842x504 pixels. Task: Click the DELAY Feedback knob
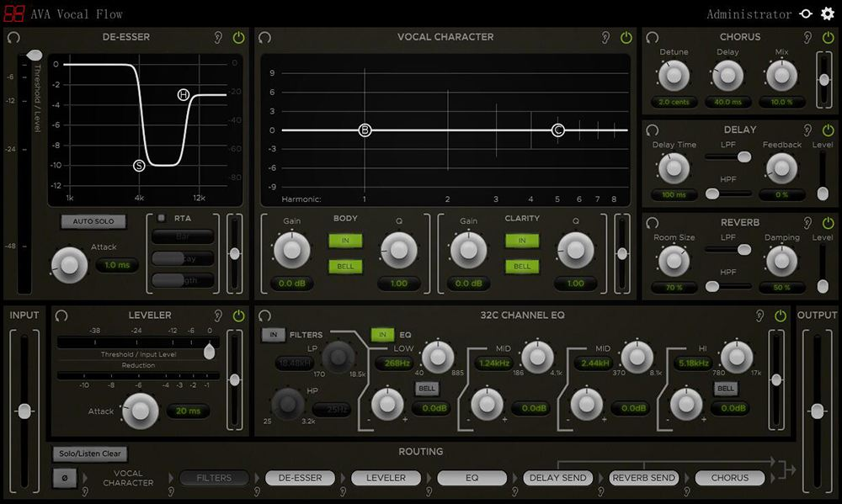pos(782,168)
